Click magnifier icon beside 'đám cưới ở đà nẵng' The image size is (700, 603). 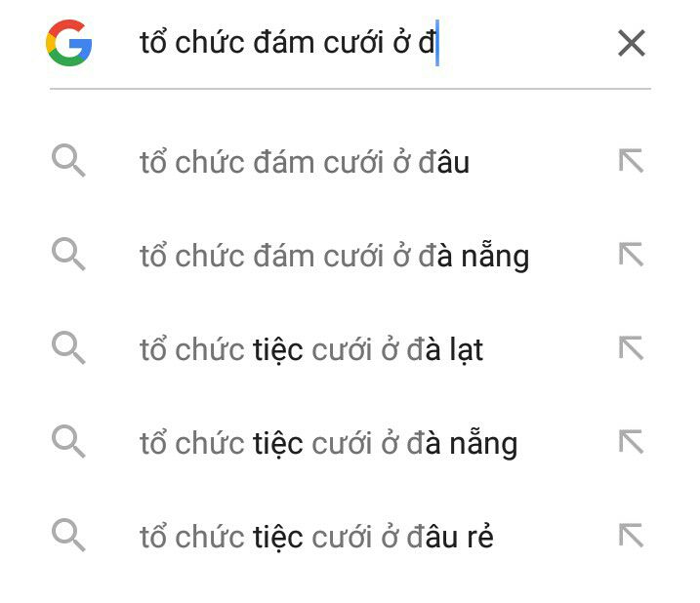click(68, 254)
